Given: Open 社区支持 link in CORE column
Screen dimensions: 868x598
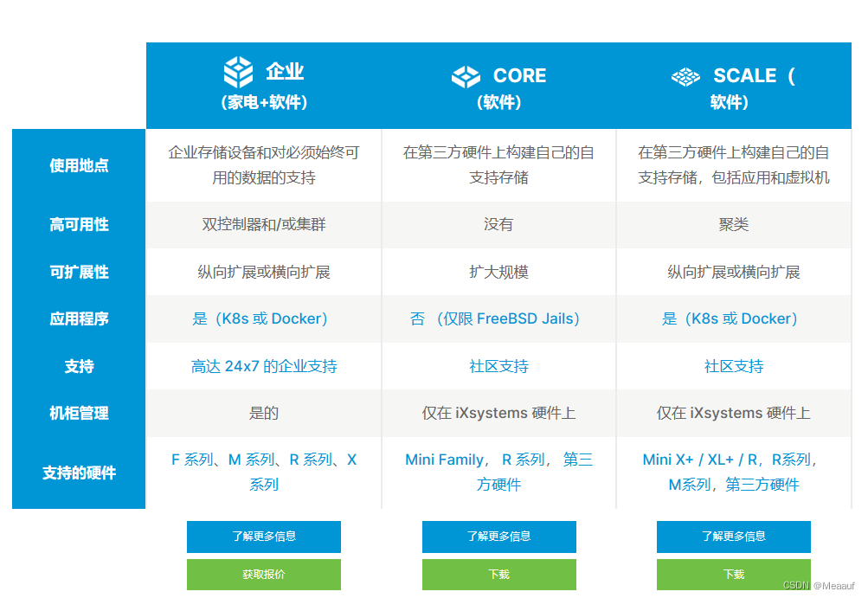Looking at the screenshot, I should [x=498, y=367].
